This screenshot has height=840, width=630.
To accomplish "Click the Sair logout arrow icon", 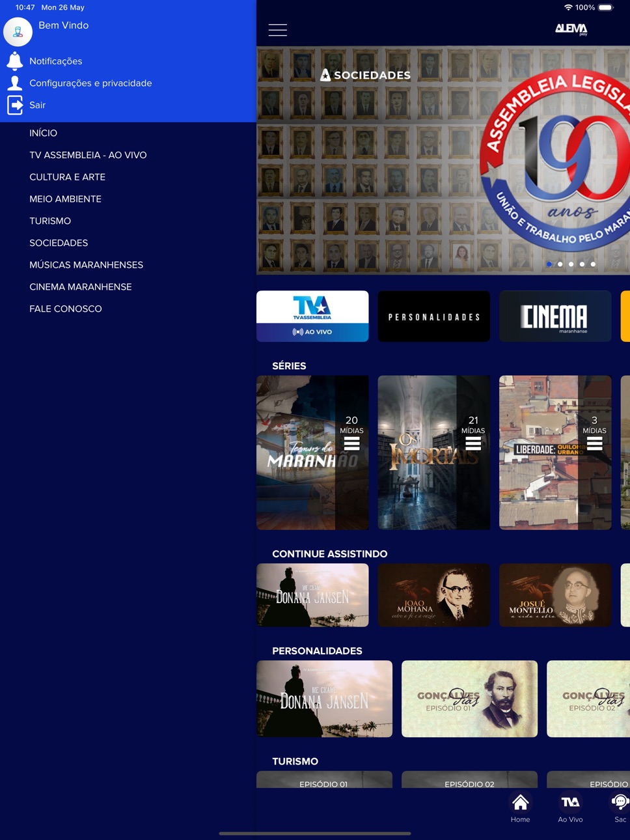I will pyautogui.click(x=15, y=105).
